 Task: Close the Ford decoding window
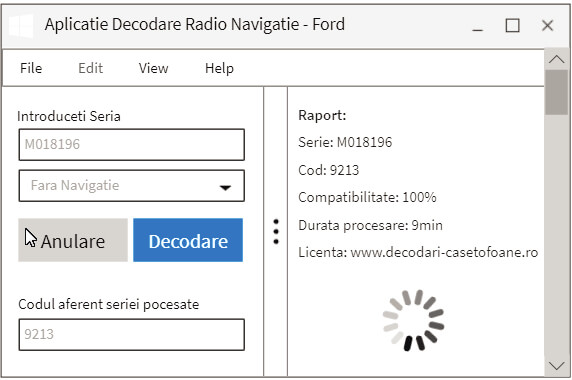pyautogui.click(x=548, y=26)
